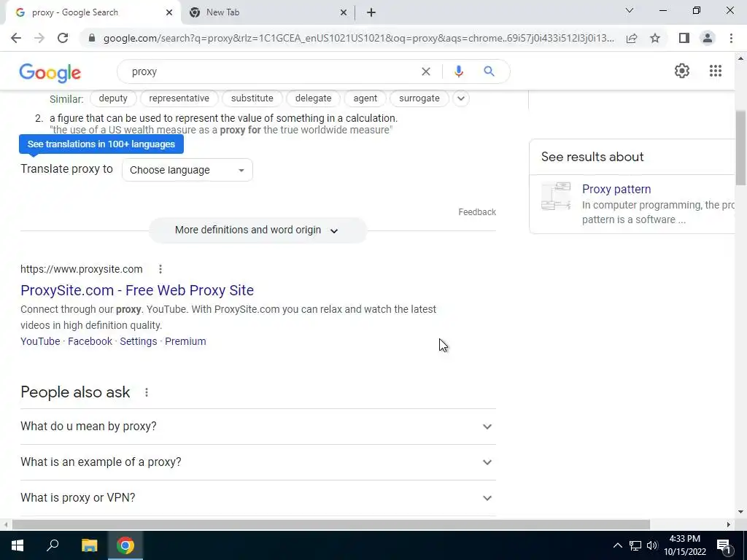Click the https://www.proxysite.com URL text

[x=82, y=269]
